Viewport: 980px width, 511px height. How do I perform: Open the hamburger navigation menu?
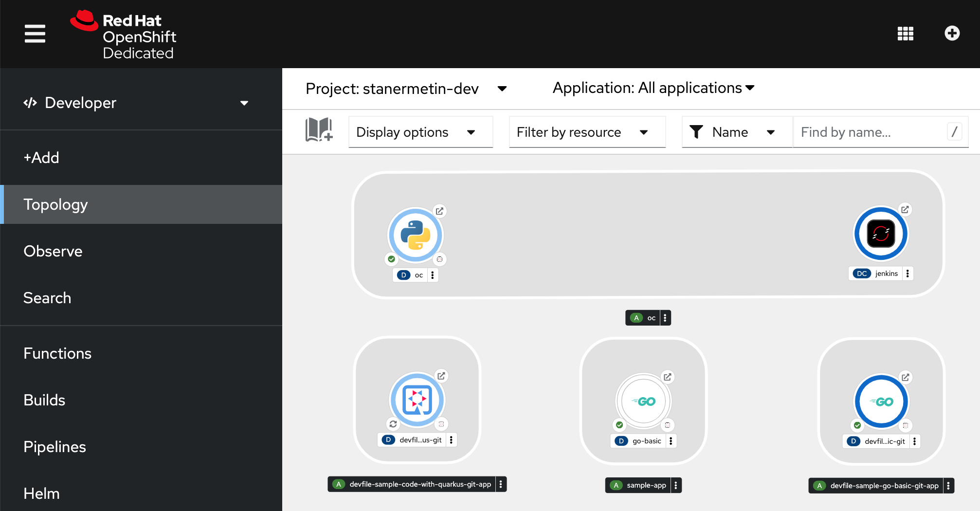[x=35, y=34]
